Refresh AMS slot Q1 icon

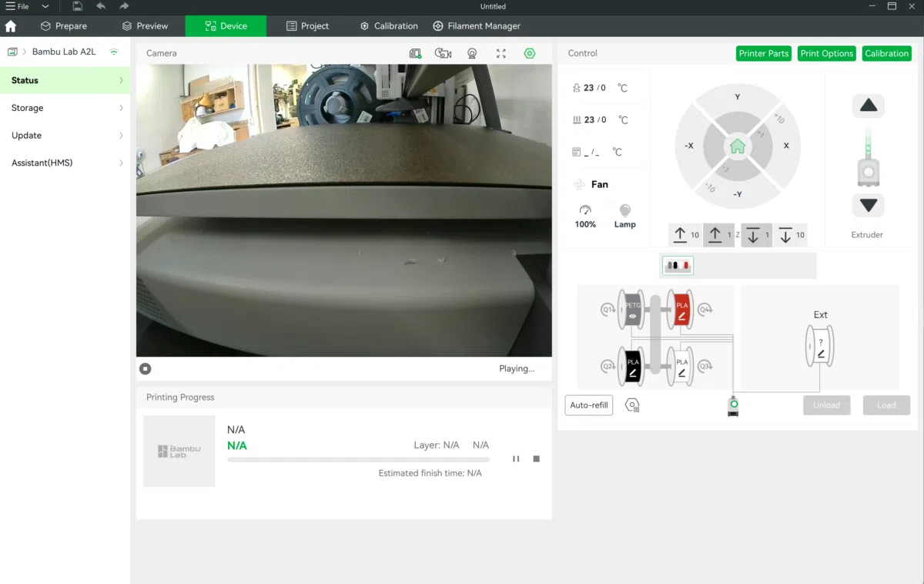[608, 310]
